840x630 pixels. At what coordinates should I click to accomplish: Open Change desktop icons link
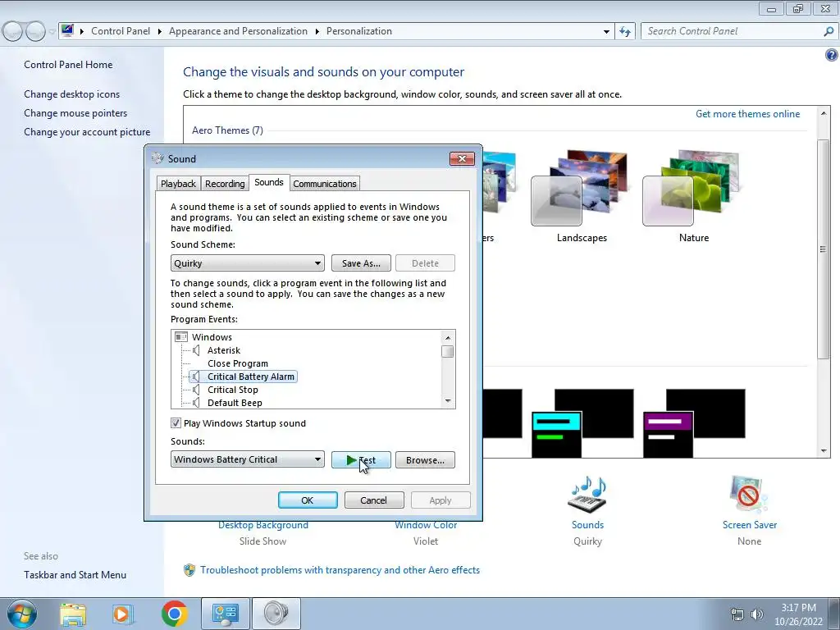click(72, 94)
